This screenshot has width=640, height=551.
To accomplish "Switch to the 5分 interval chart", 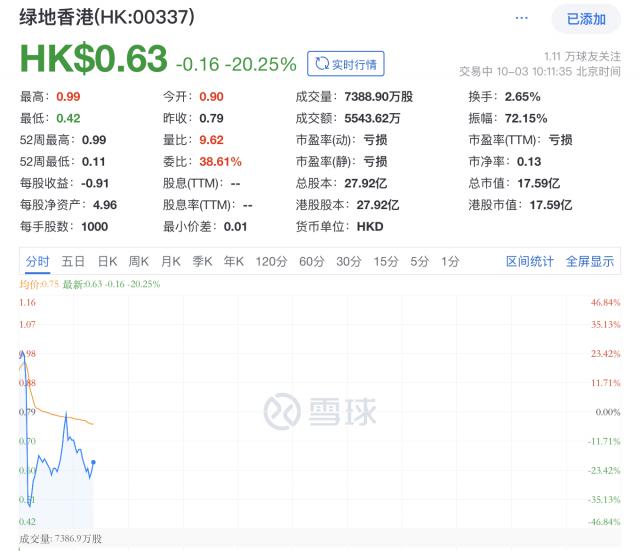I will pyautogui.click(x=420, y=261).
